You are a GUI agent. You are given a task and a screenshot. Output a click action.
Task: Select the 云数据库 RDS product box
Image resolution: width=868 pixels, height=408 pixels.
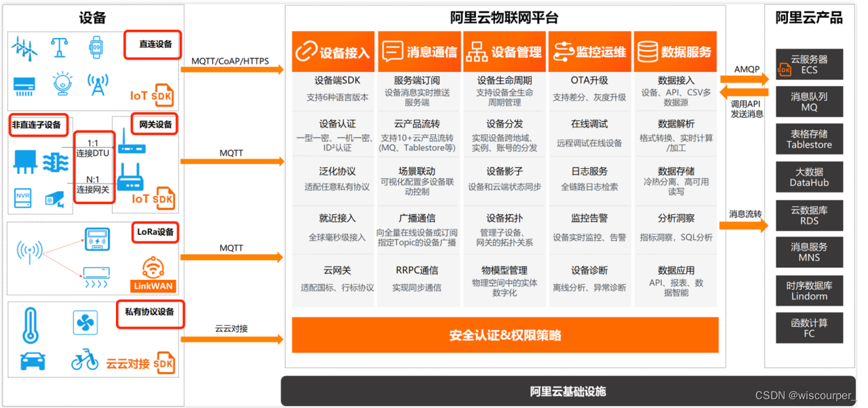(809, 215)
